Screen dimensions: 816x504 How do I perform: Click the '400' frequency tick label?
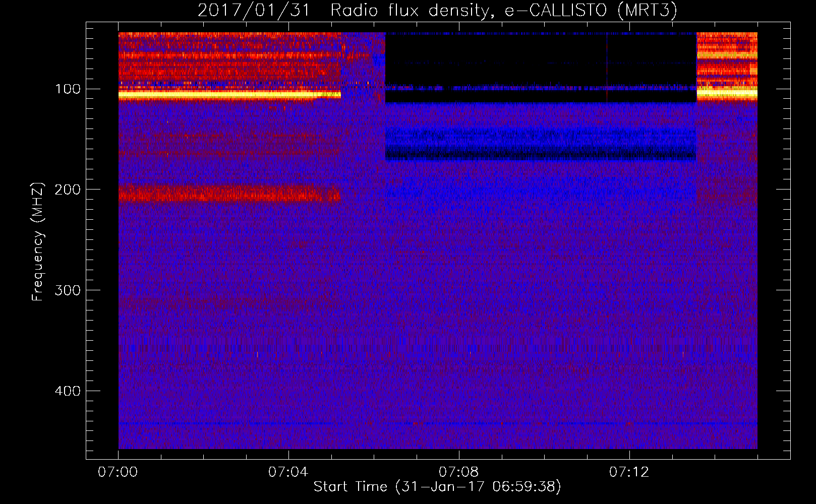click(x=68, y=391)
